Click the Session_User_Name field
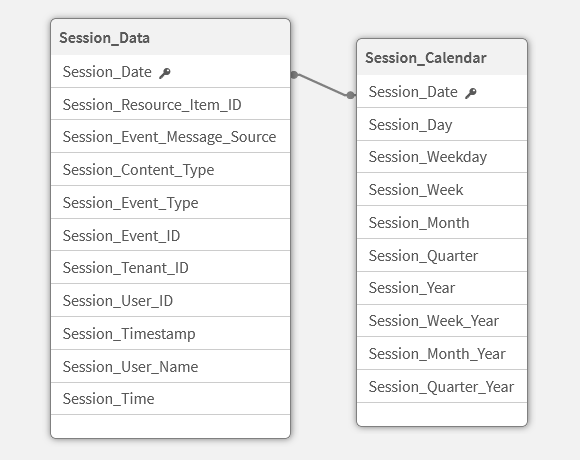 pos(171,366)
